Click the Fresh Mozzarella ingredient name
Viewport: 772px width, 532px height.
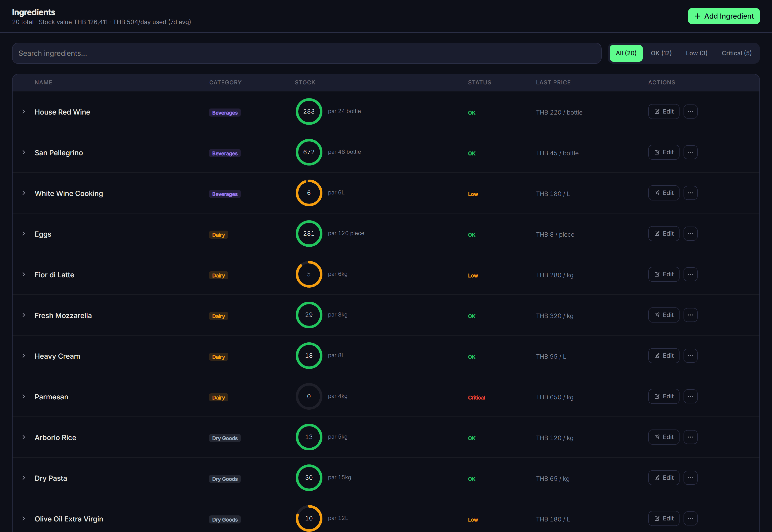click(x=63, y=315)
